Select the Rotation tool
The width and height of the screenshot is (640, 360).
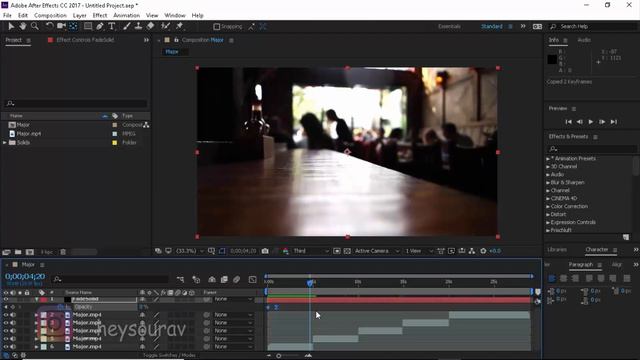(49, 26)
